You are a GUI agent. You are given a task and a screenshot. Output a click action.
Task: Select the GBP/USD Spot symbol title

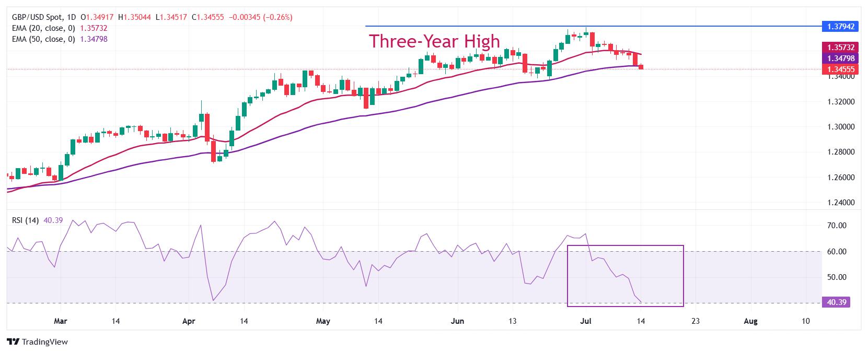pos(43,17)
